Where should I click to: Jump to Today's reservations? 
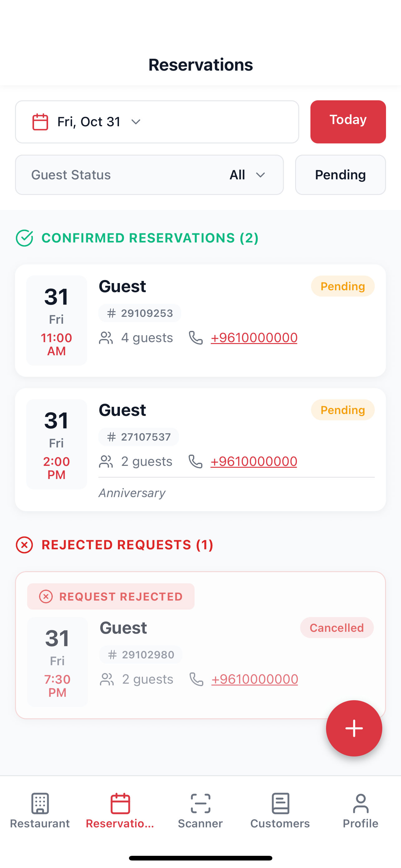pos(348,122)
